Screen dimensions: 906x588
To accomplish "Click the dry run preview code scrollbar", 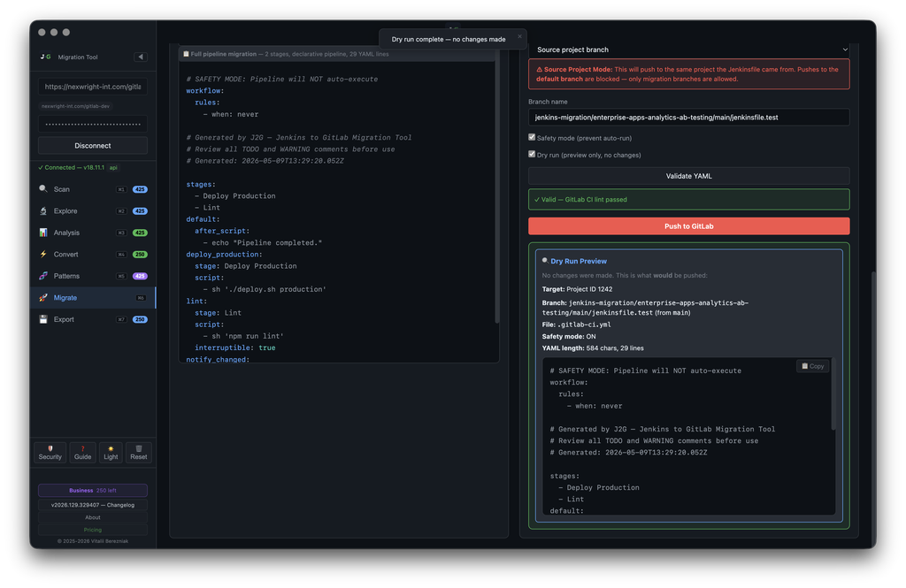I will [x=833, y=394].
